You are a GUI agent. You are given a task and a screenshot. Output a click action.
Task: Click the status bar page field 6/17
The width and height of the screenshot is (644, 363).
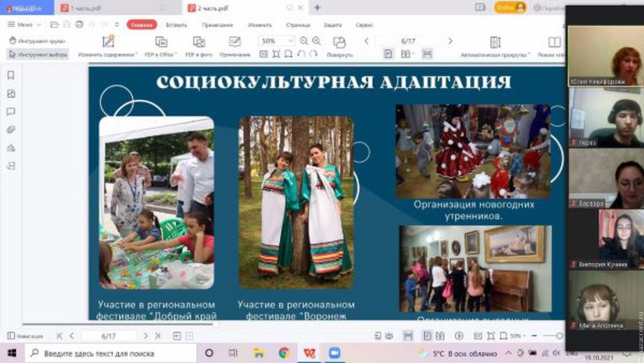pos(109,336)
